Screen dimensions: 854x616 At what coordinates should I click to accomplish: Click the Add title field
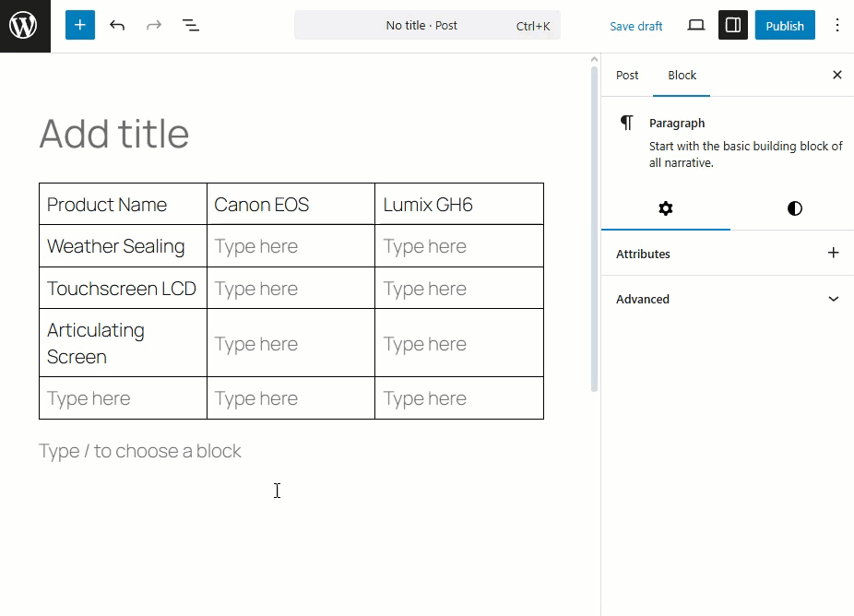(114, 135)
